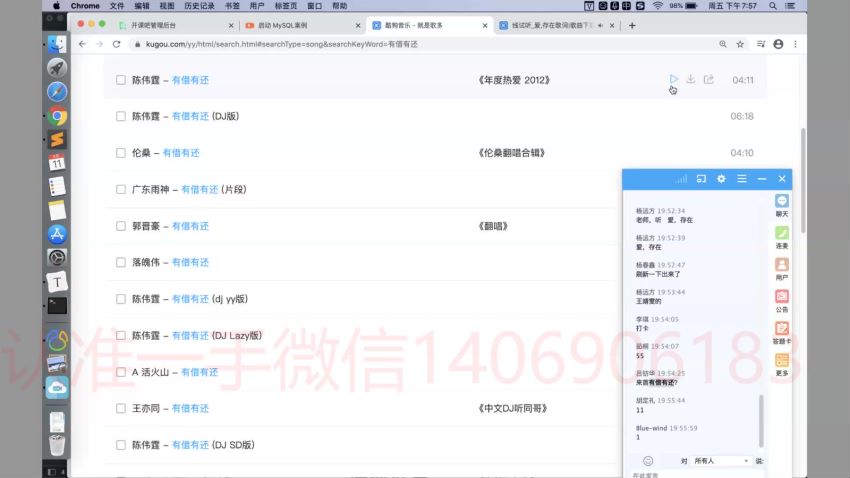
Task: Open Terminal from the Dock
Action: 57,306
